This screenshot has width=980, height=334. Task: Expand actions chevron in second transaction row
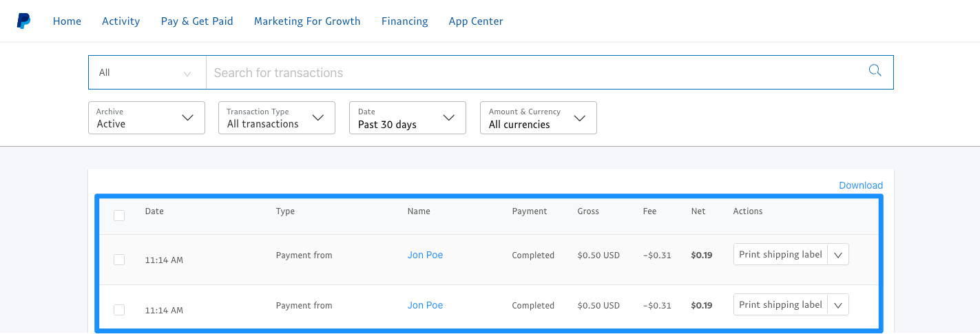pos(838,304)
